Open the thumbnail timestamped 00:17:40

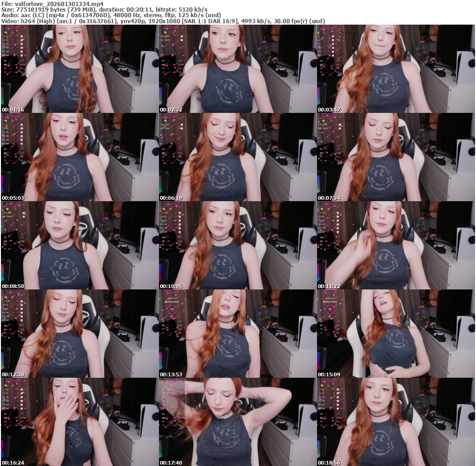tap(238, 422)
